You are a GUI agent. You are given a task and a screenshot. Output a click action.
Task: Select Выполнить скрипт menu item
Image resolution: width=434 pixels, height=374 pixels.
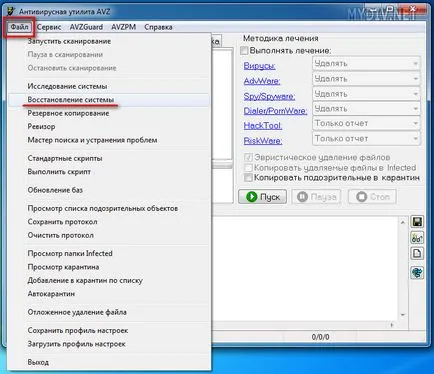click(109, 172)
